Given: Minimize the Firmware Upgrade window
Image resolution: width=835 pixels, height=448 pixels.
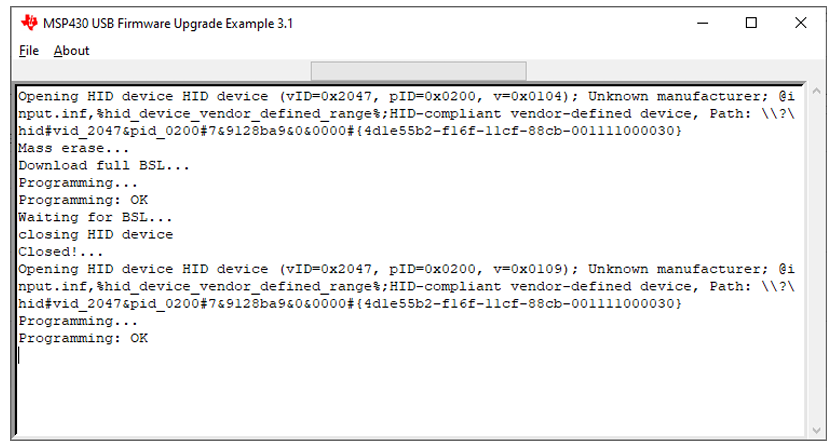Looking at the screenshot, I should 705,23.
